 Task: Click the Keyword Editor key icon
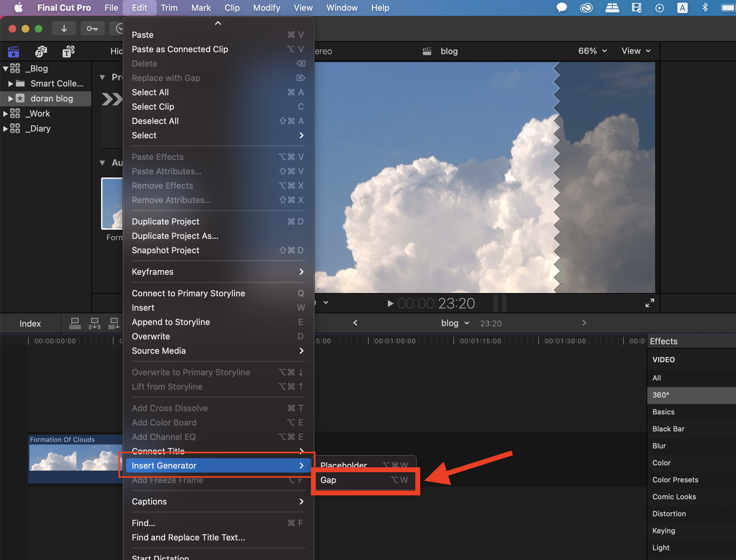tap(92, 29)
